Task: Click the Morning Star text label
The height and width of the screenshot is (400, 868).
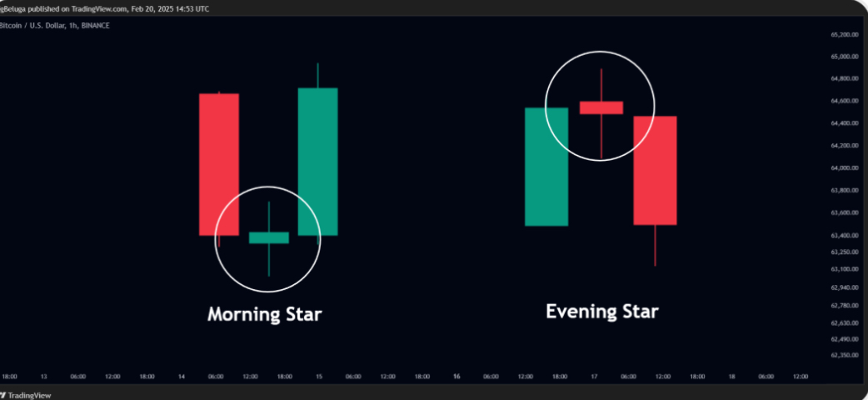Action: [x=265, y=314]
